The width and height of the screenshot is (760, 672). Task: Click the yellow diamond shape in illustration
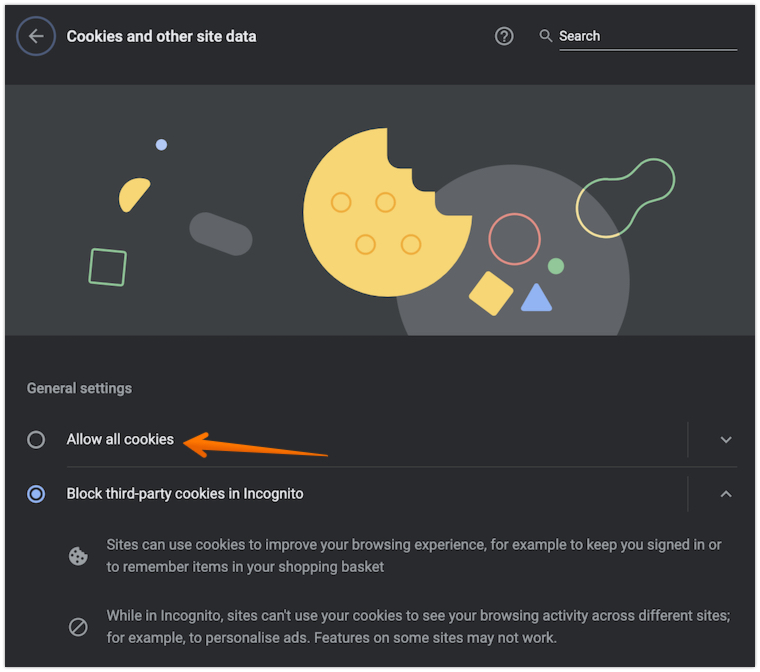point(491,293)
